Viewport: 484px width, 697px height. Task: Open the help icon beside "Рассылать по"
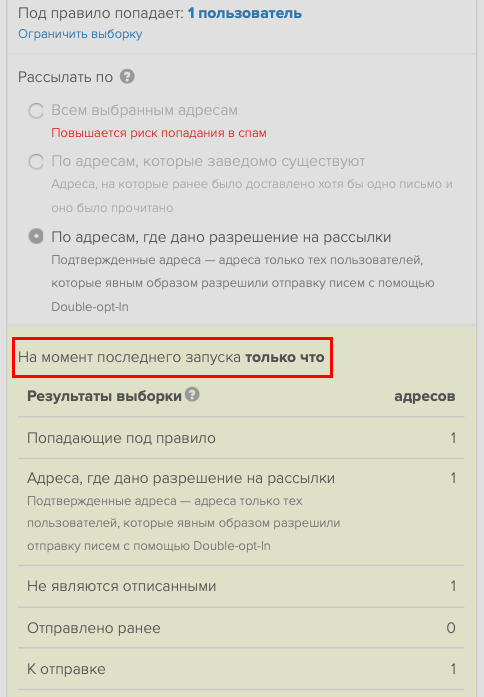click(127, 76)
